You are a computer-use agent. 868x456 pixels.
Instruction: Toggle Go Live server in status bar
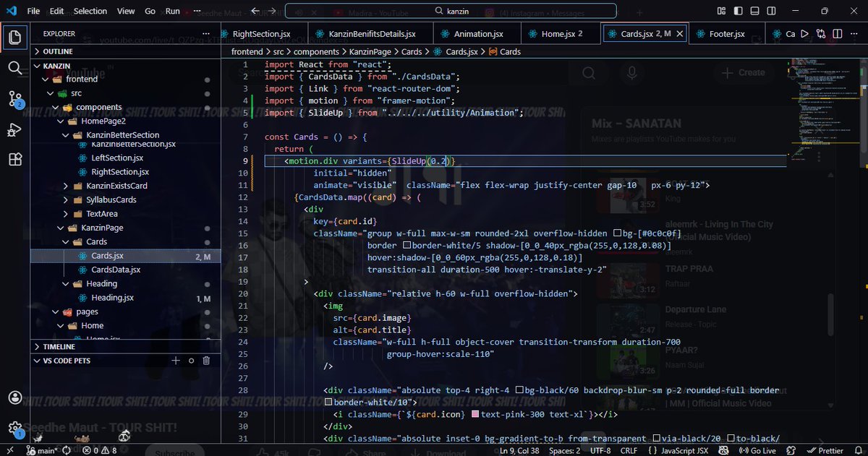click(x=759, y=451)
